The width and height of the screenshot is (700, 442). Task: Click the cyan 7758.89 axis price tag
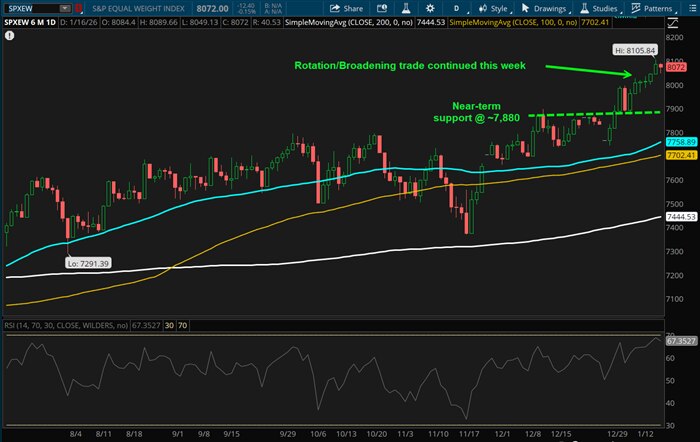point(681,142)
